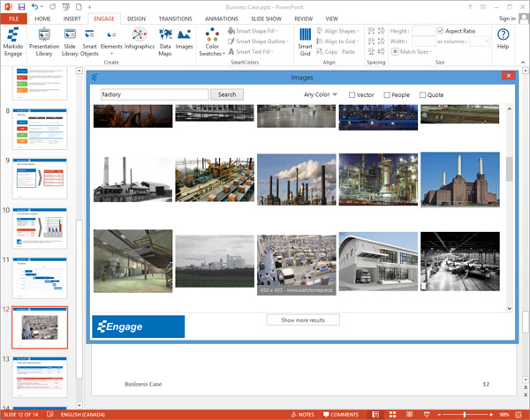Open the Elements dropdown
Image resolution: width=530 pixels, height=420 pixels.
[111, 42]
